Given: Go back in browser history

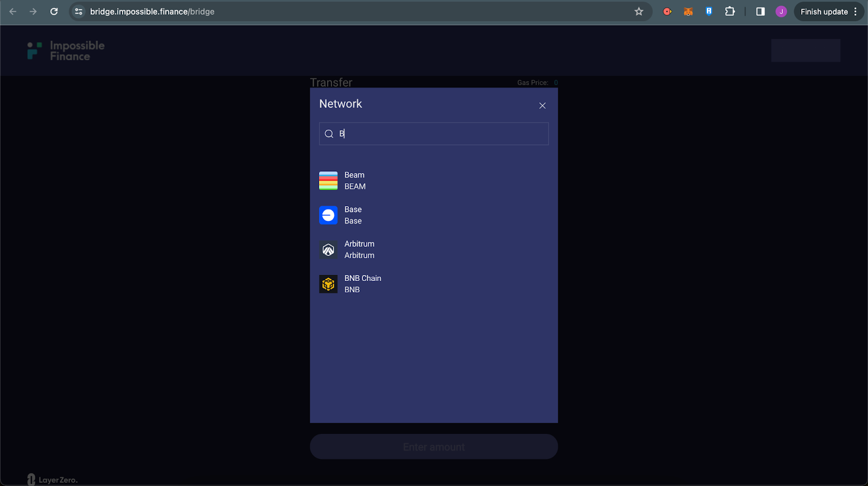Looking at the screenshot, I should tap(13, 11).
